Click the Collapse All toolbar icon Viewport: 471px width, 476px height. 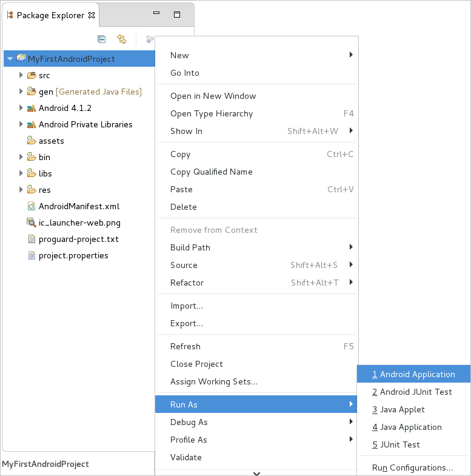[x=102, y=39]
